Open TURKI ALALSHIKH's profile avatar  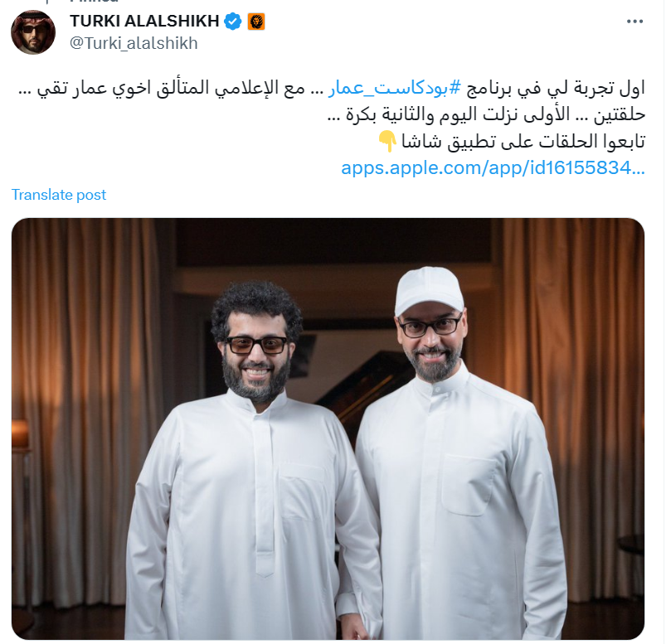(x=33, y=32)
